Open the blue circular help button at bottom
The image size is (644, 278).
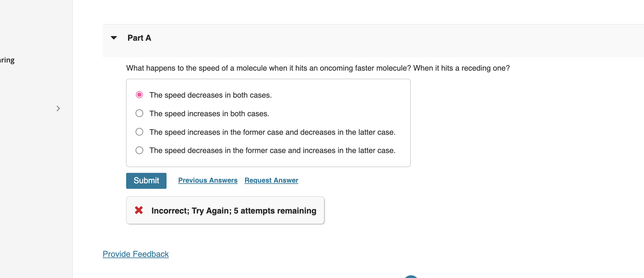click(411, 277)
